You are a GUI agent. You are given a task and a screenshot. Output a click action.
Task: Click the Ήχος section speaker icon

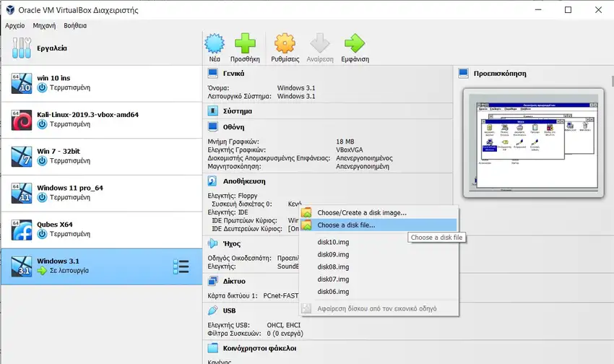tap(212, 243)
